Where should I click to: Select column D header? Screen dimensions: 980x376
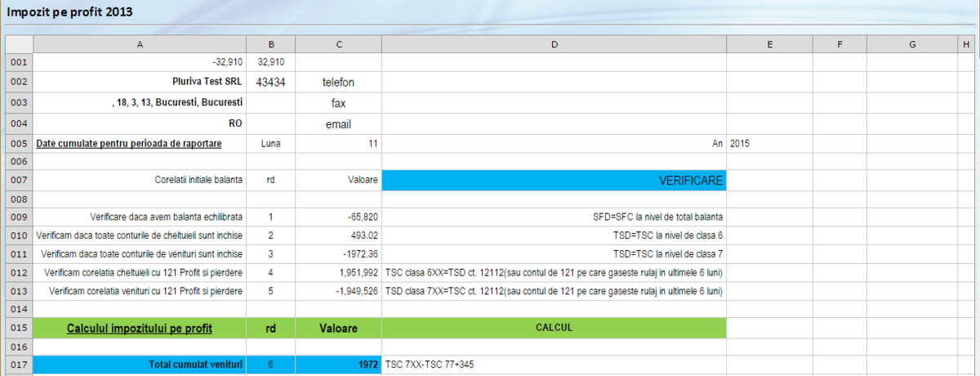point(554,44)
